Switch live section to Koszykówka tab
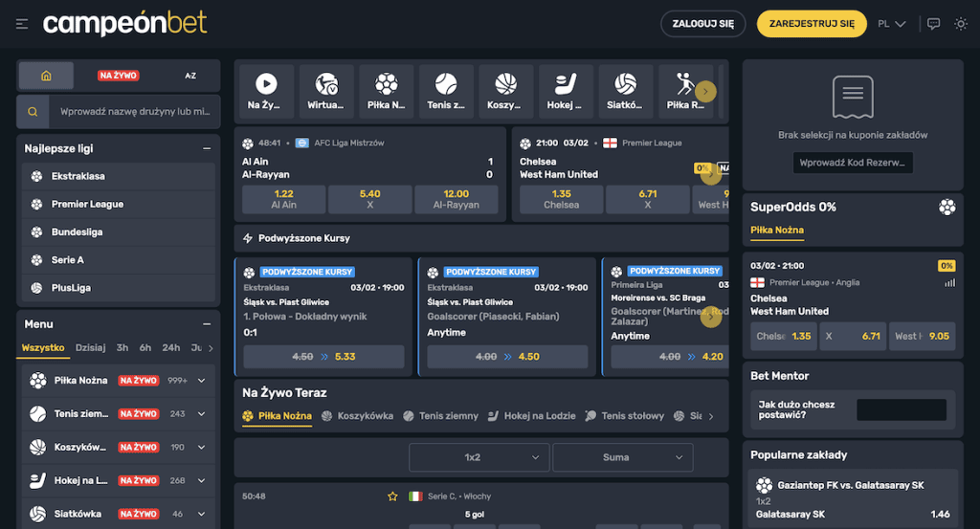980x529 pixels. 358,416
